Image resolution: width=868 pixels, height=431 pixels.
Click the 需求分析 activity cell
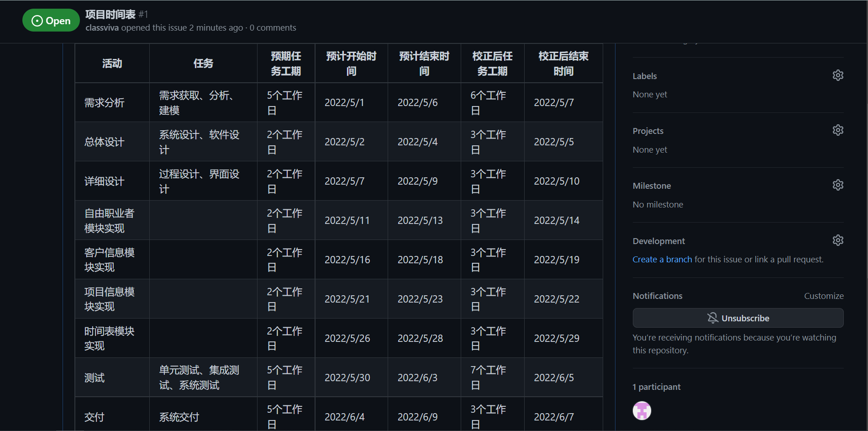tap(105, 102)
